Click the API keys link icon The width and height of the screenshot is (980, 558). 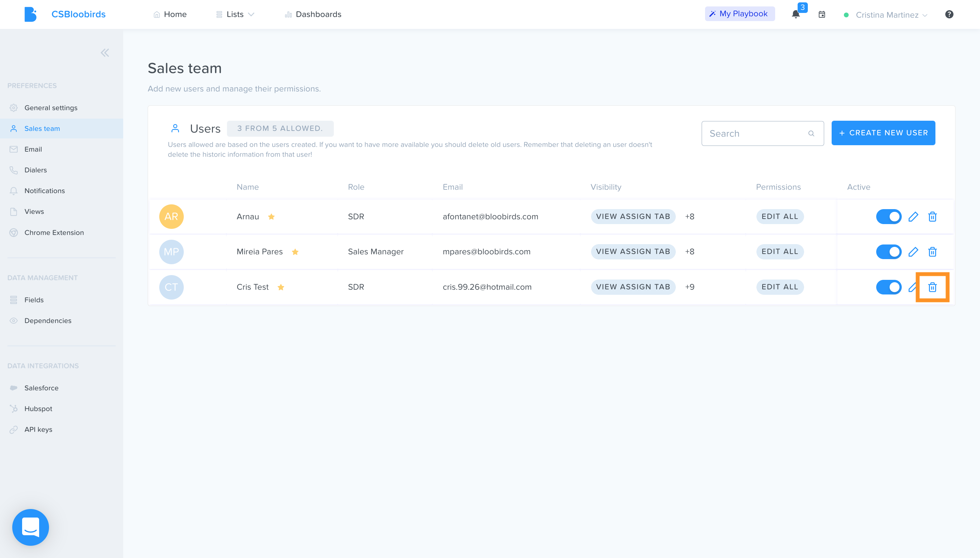[14, 429]
